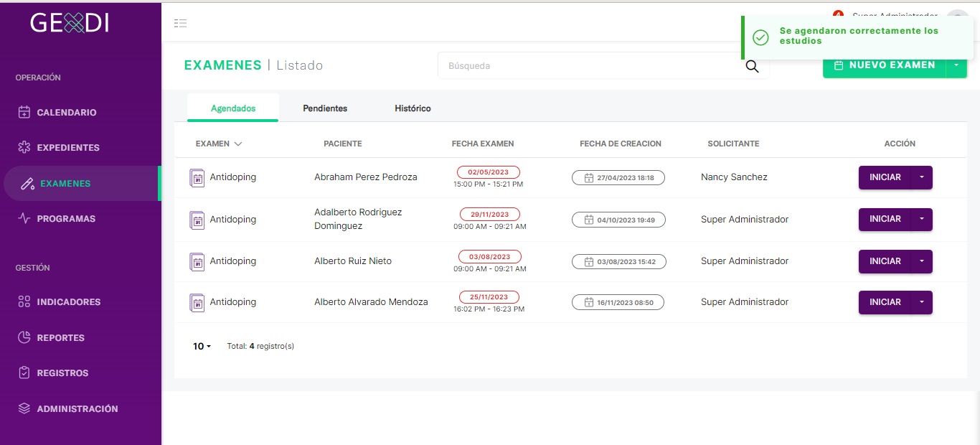Click the red notification badge in header
The height and width of the screenshot is (445, 980).
coord(837,14)
